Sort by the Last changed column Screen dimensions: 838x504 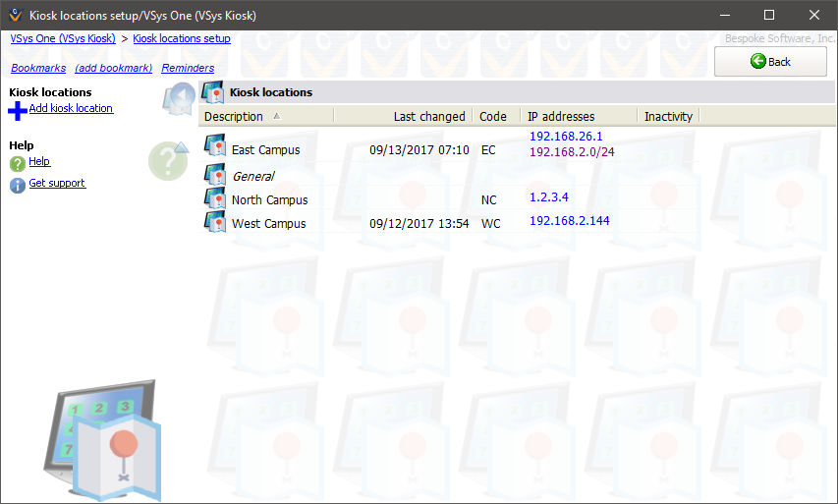click(x=429, y=116)
